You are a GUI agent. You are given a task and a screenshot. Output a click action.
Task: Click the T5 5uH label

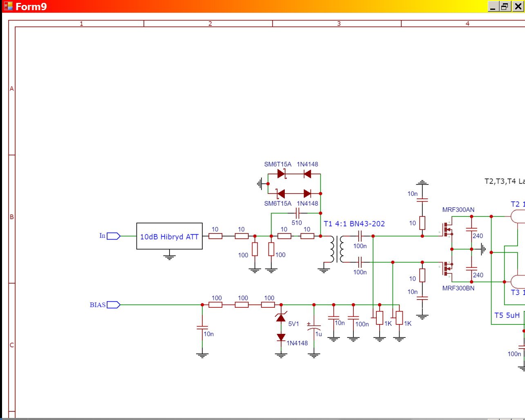pyautogui.click(x=507, y=315)
